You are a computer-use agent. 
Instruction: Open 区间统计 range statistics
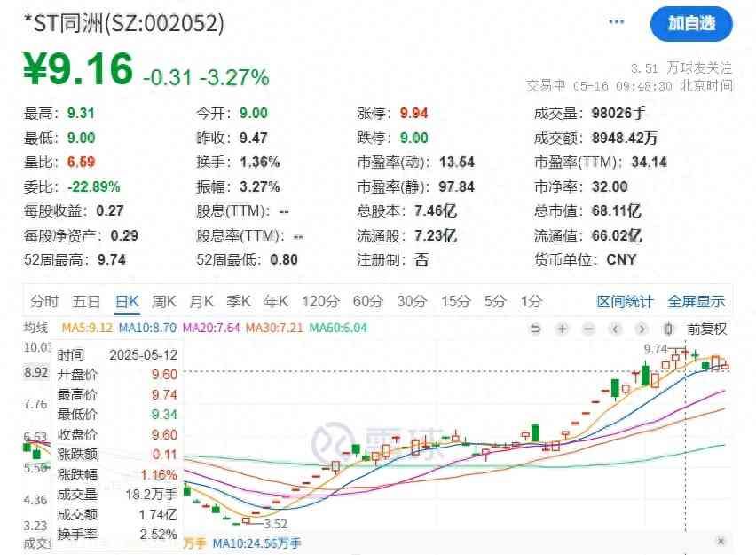[x=625, y=301]
